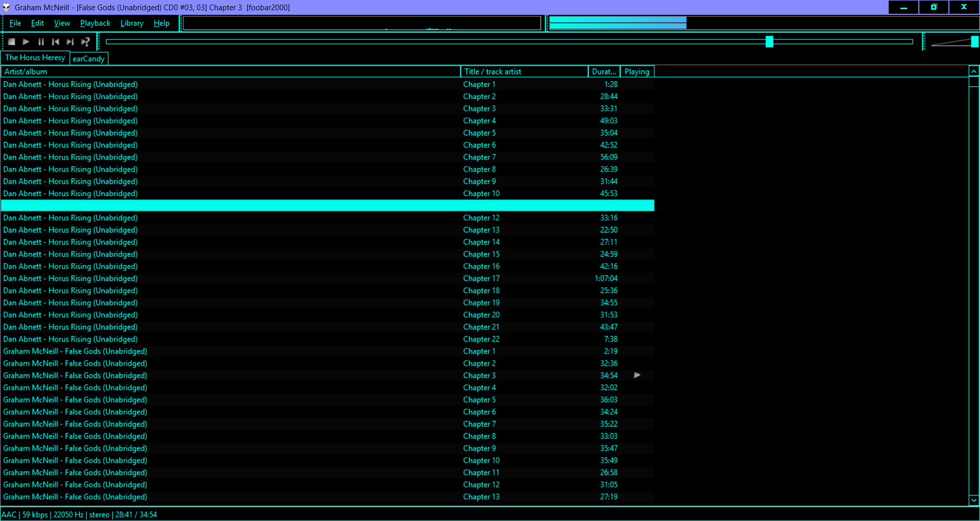Click the 56:09 duration value
This screenshot has width=980, height=521.
[x=609, y=157]
